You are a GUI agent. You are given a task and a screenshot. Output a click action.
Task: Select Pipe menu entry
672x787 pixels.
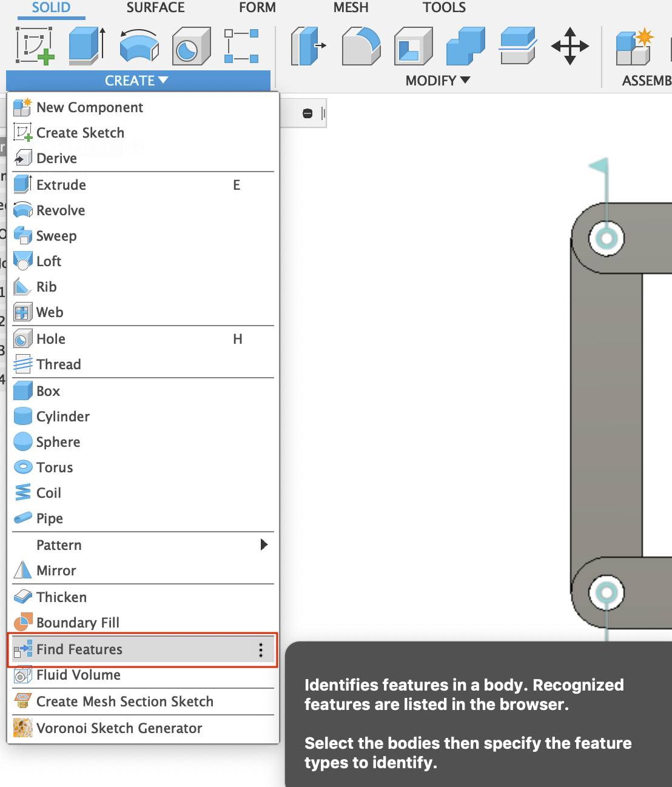coord(143,518)
